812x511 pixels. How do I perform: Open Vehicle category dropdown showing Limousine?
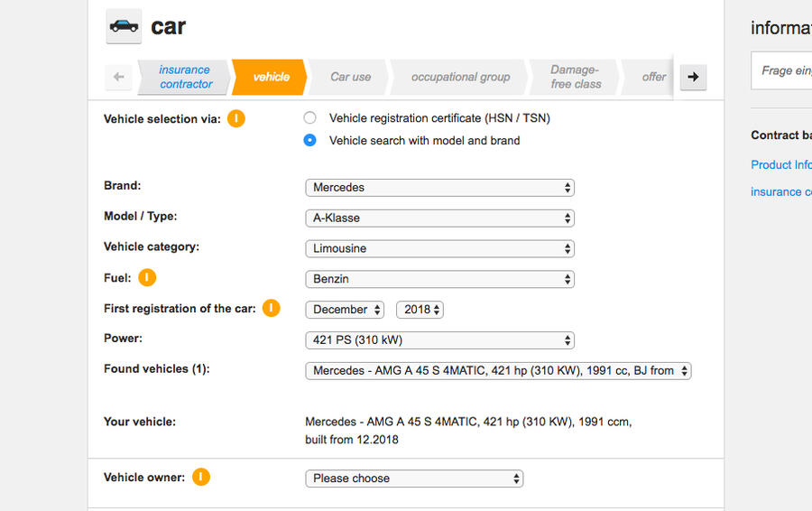pos(439,249)
